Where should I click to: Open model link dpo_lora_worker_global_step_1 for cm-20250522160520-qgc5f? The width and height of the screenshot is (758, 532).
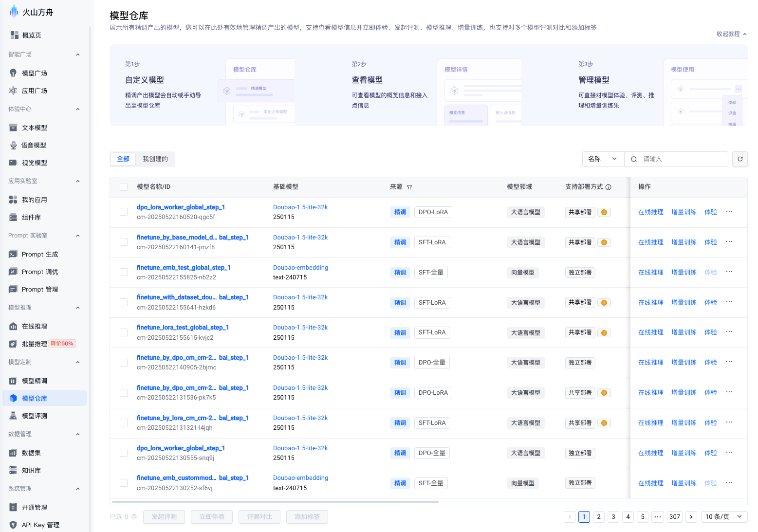(x=181, y=207)
